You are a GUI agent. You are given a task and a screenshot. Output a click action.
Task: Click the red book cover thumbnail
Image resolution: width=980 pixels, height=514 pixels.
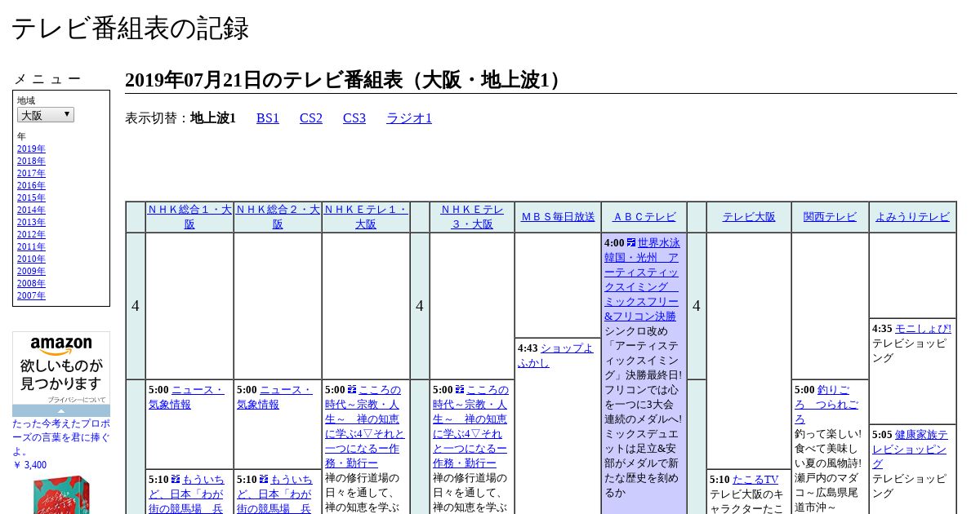click(61, 495)
